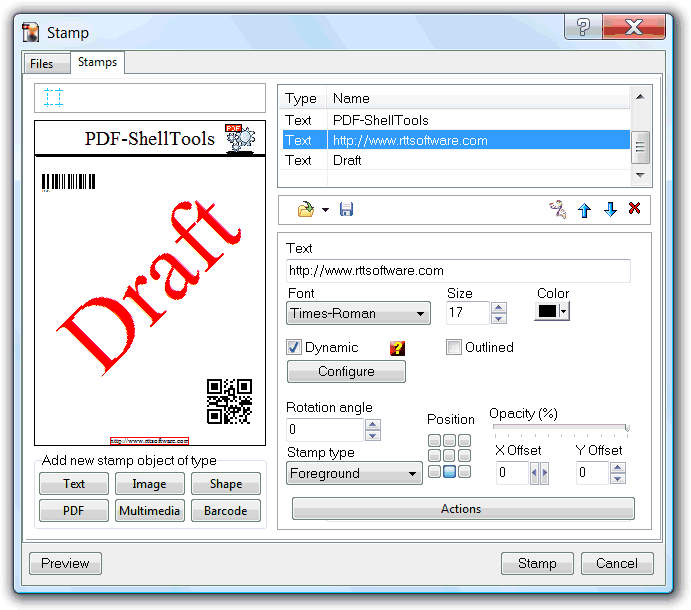Select top-left position square
This screenshot has width=691, height=610.
435,440
